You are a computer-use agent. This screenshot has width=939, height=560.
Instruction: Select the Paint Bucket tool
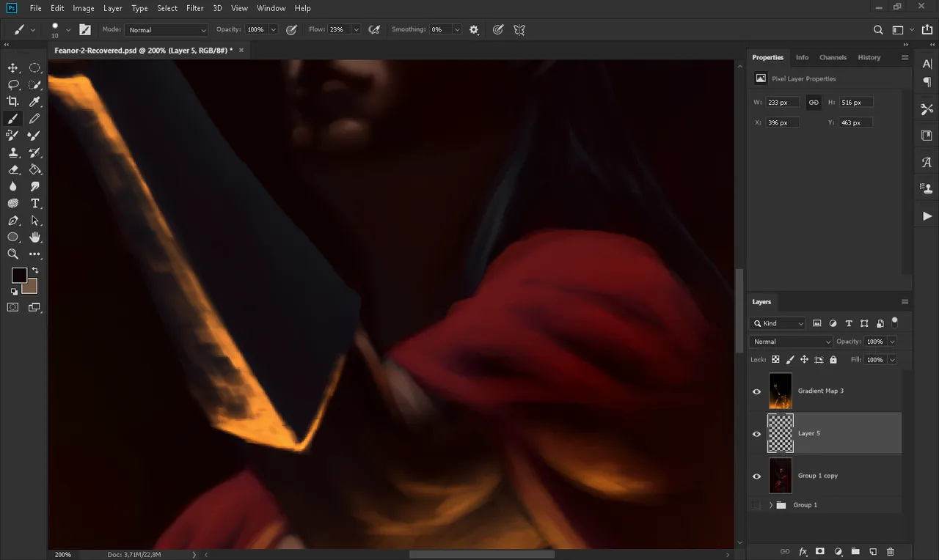(x=34, y=169)
